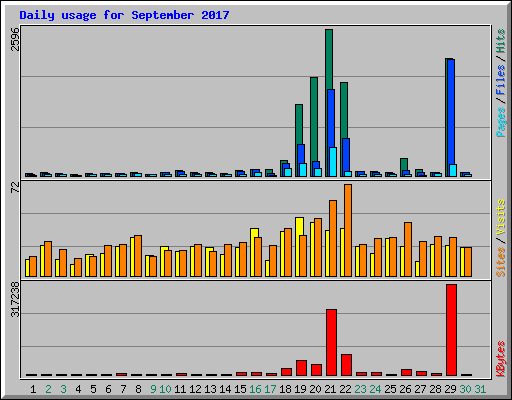Click the 'Hits' legend label
This screenshot has width=512, height=400.
click(500, 42)
